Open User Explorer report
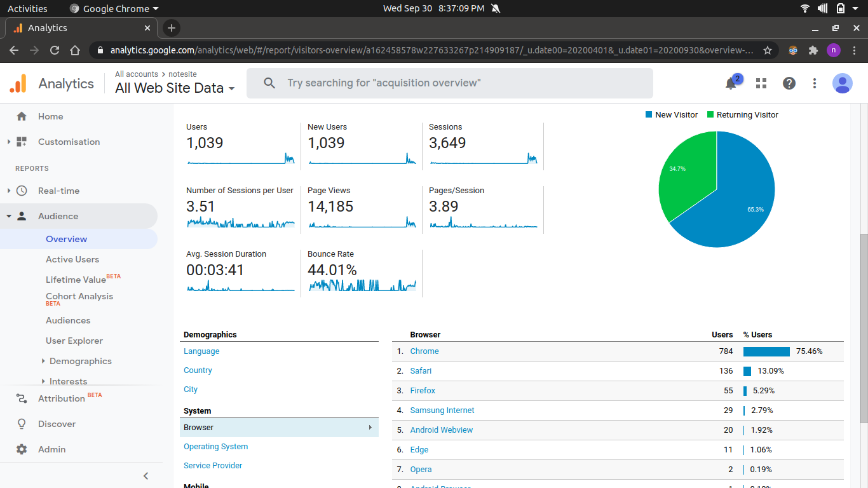The width and height of the screenshot is (868, 488). 74,341
